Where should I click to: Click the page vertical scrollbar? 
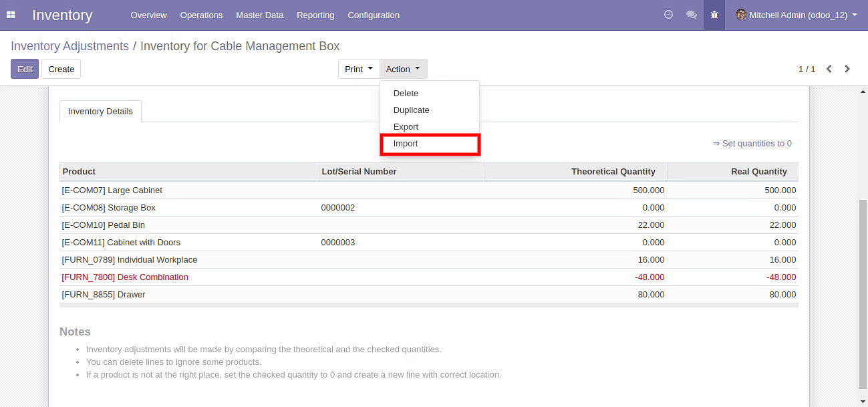862,294
